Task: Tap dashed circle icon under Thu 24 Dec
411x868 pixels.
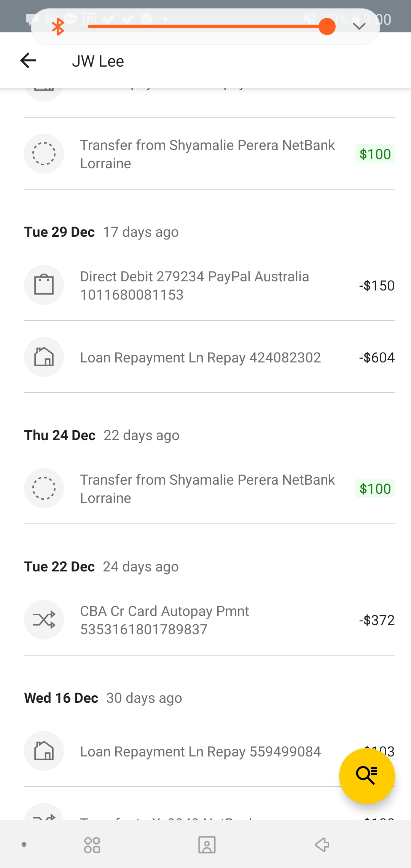Action: [x=44, y=488]
